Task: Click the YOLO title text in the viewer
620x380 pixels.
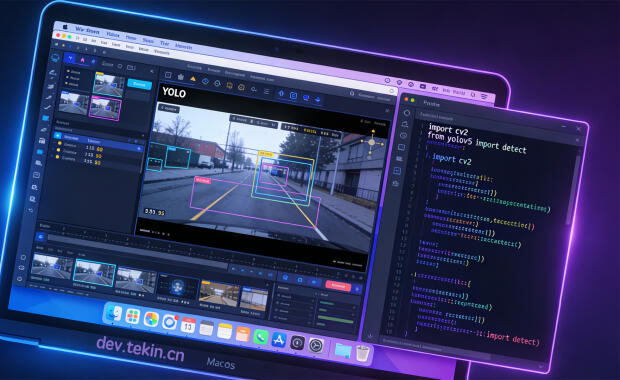Action: [x=174, y=93]
